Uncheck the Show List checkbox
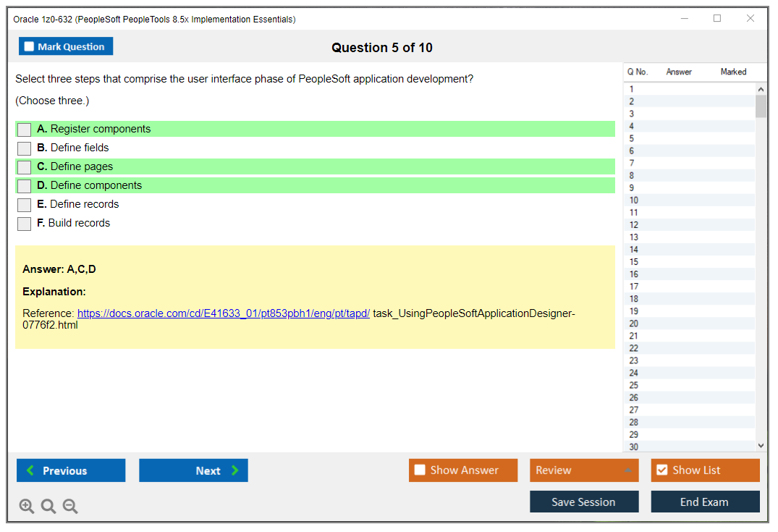 661,470
